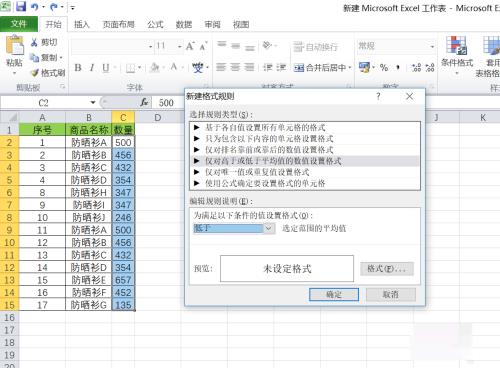Click the bottom align icon
The image size is (500, 368).
(250, 47)
